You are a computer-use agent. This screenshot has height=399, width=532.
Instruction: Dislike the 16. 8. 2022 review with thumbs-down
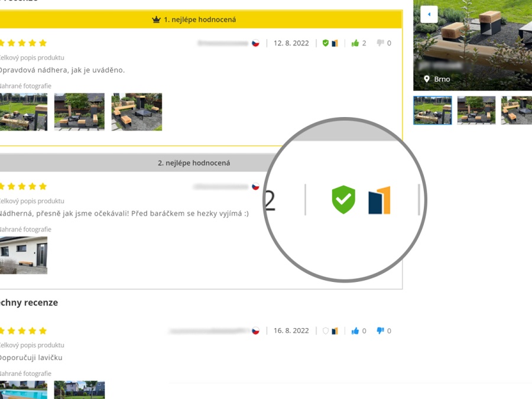pos(380,331)
